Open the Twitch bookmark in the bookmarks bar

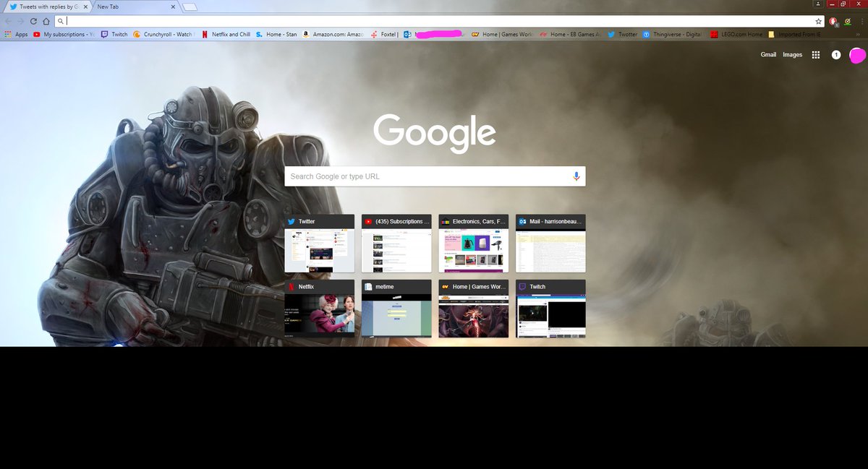tap(114, 34)
